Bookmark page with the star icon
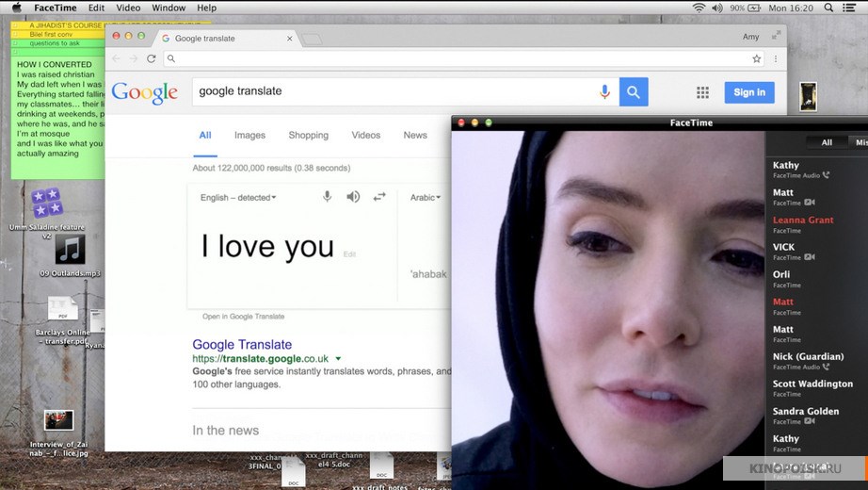 [x=756, y=58]
